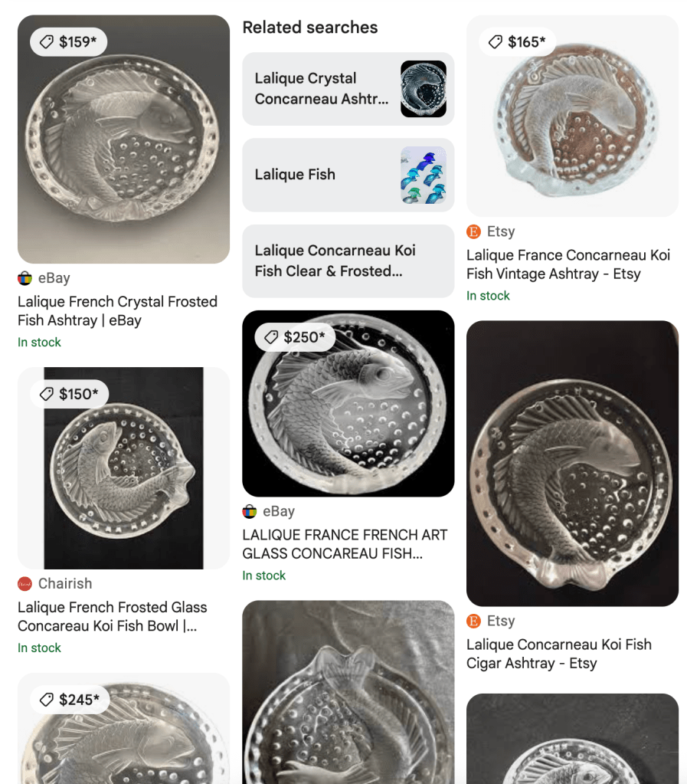This screenshot has width=687, height=784.
Task: Click the $250 price tag badge
Action: click(294, 337)
